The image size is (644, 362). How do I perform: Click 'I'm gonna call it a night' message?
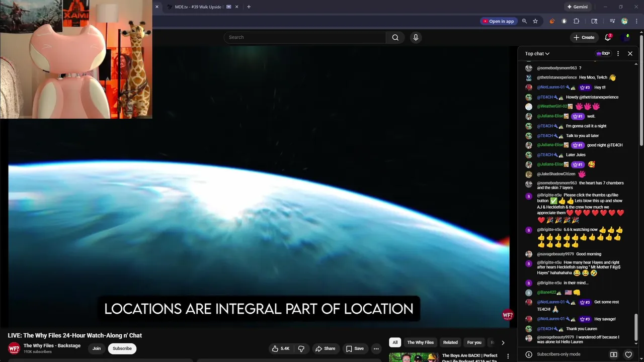(586, 126)
